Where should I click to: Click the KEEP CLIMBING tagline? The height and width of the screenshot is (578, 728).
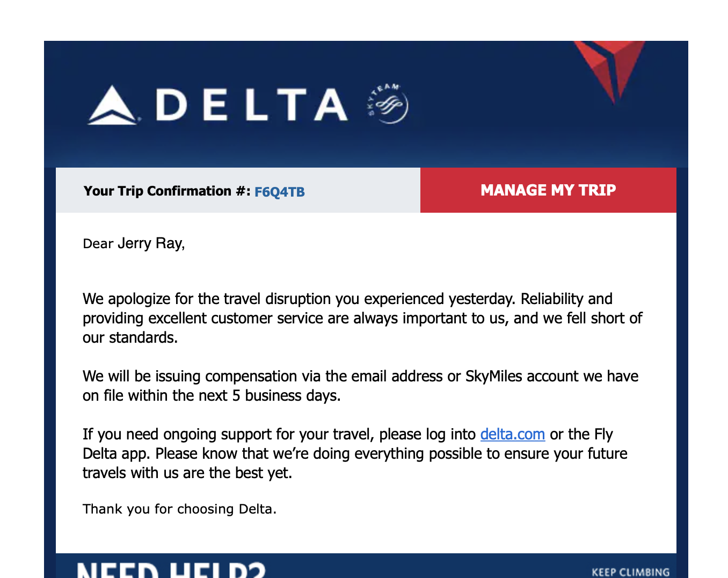coord(630,572)
